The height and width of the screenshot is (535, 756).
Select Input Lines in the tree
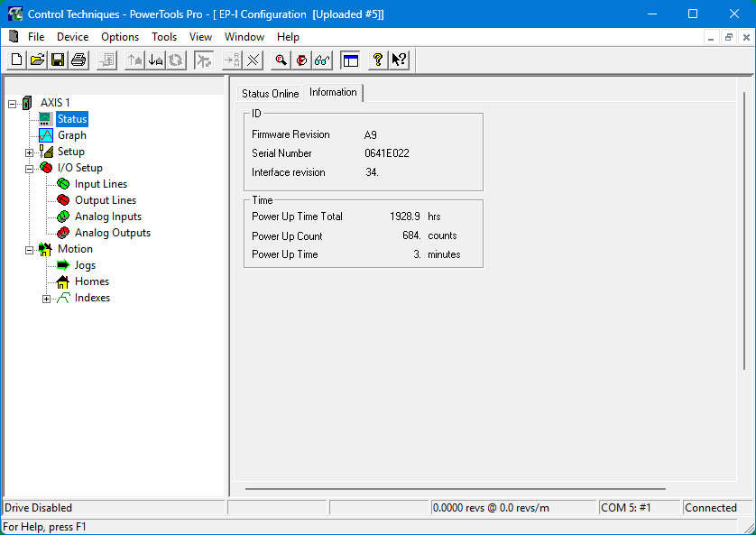click(101, 184)
